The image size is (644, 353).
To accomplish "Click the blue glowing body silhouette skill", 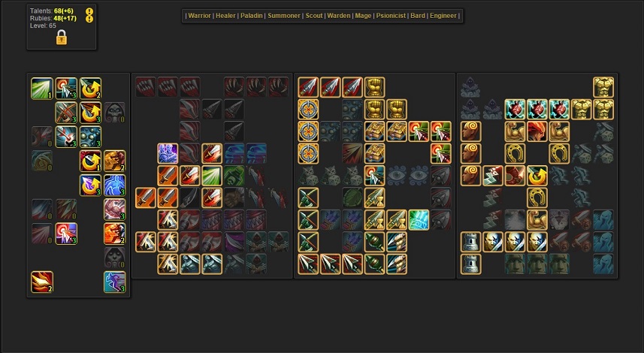I will point(114,185).
